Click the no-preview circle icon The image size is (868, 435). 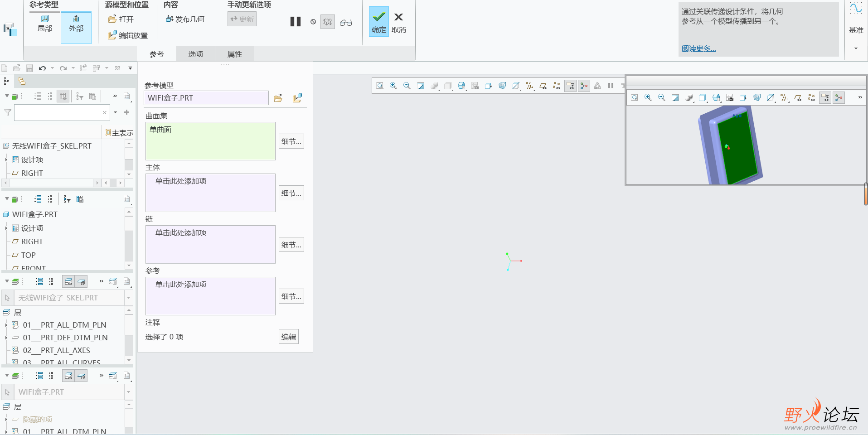click(x=313, y=22)
